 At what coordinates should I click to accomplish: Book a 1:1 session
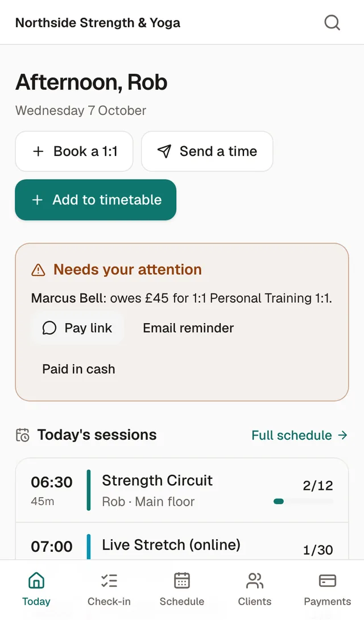pyautogui.click(x=75, y=151)
